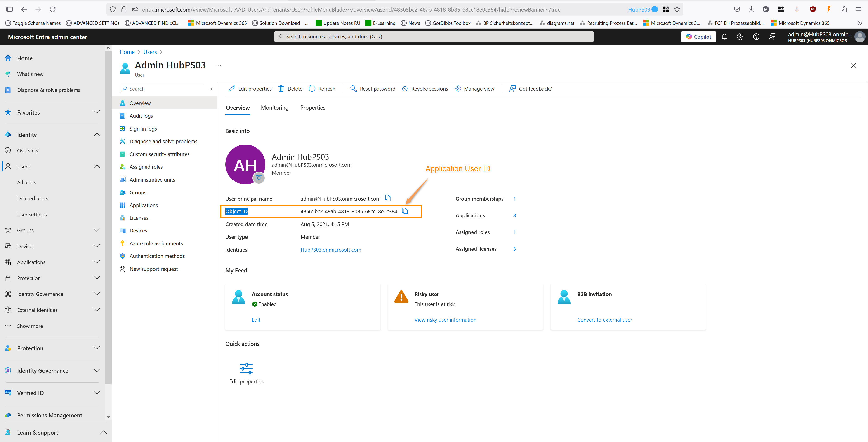Screen dimensions: 868x442
Task: Open the more options ellipsis next to Admin HubPS03
Action: tap(219, 65)
